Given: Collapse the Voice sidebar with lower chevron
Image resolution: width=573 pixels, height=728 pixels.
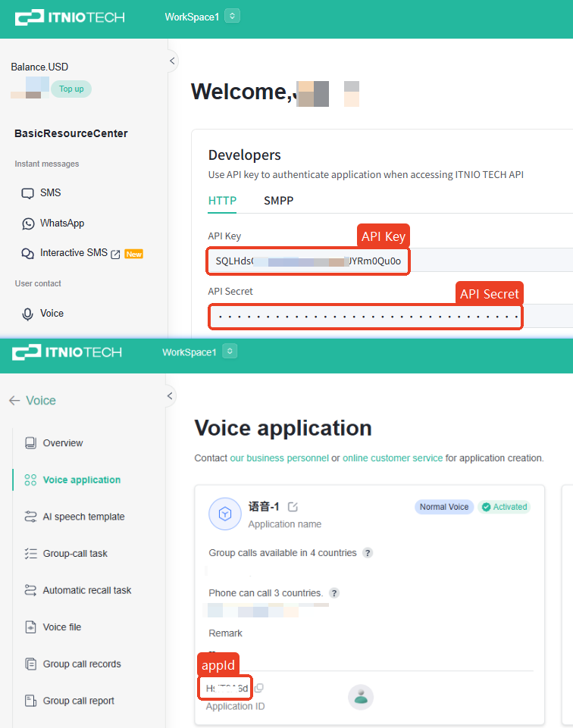Looking at the screenshot, I should coord(171,395).
